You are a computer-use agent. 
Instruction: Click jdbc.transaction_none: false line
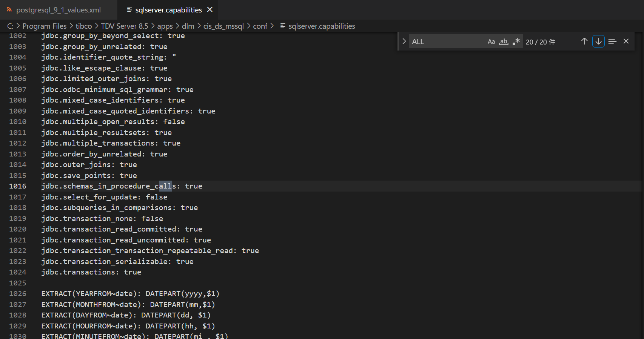(x=102, y=219)
